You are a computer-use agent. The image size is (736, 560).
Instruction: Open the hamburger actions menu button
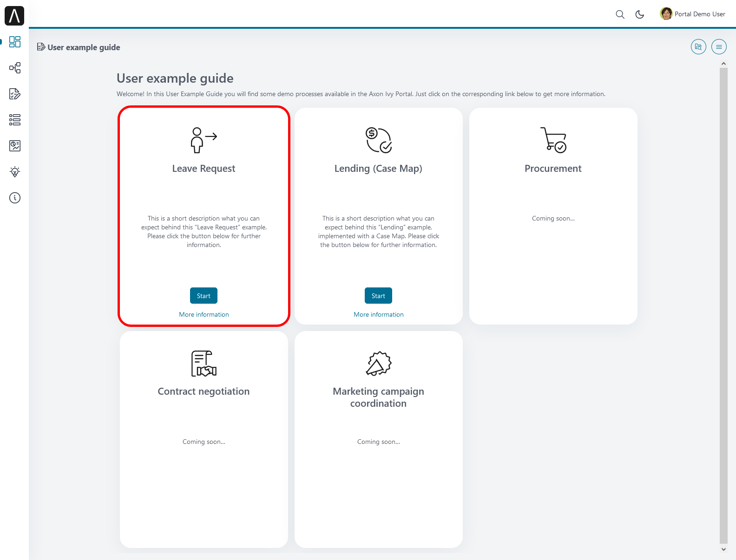[719, 47]
